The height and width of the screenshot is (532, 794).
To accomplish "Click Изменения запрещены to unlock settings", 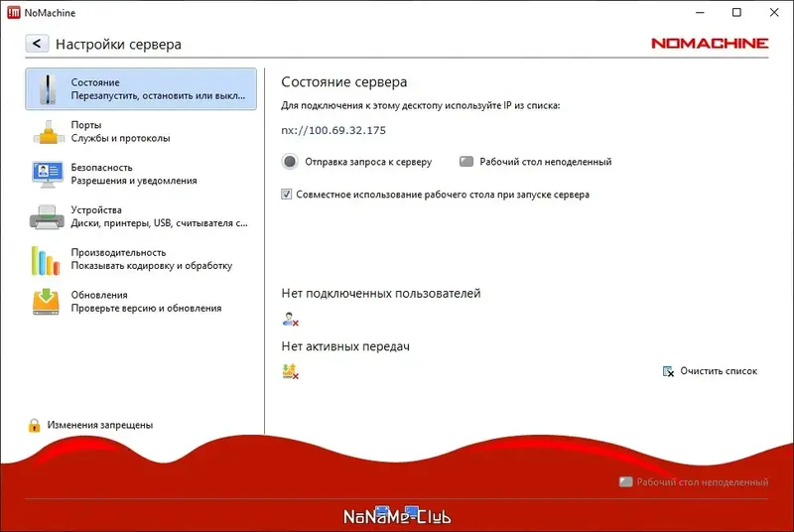I will coord(100,425).
